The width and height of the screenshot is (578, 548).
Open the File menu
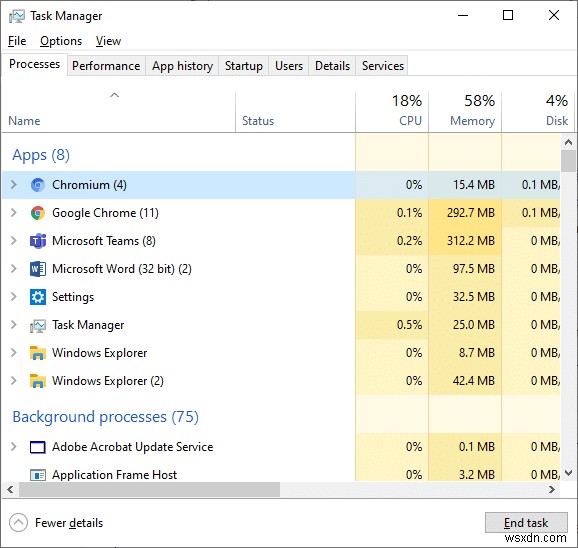pyautogui.click(x=17, y=41)
